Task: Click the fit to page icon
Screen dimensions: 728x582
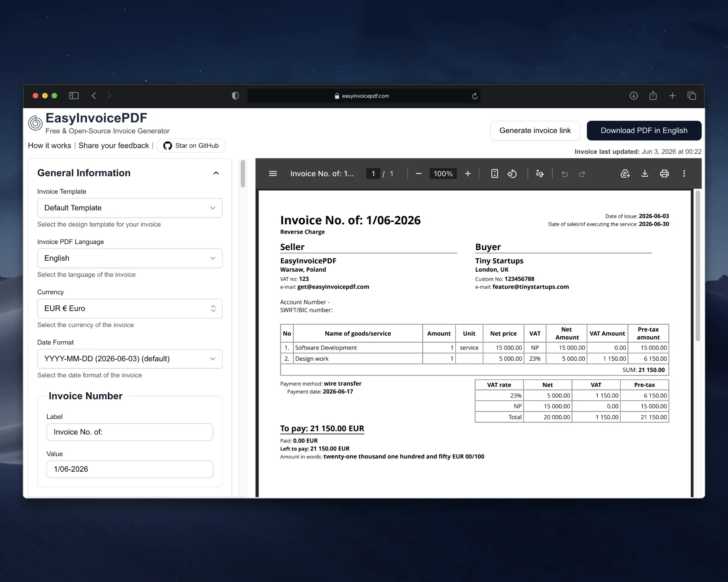Action: (x=494, y=174)
